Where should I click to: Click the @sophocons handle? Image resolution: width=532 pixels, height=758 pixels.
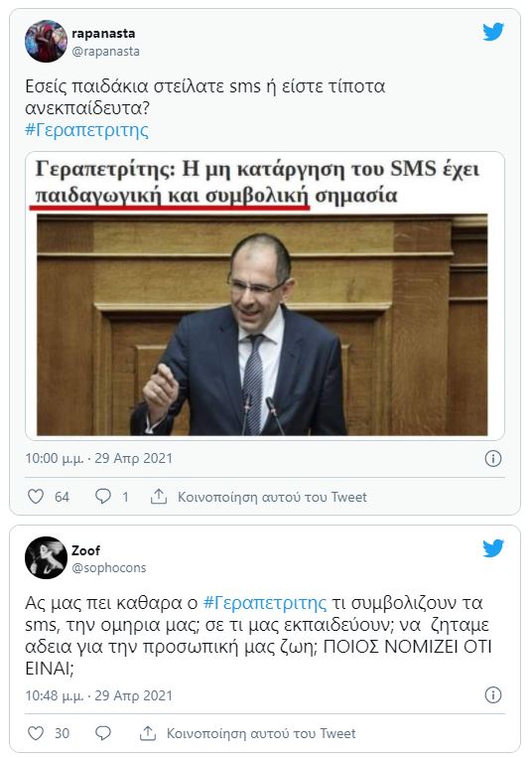108,568
